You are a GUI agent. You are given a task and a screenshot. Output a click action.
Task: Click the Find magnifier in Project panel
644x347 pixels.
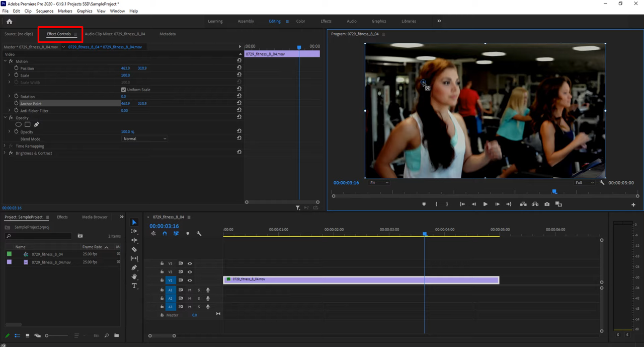106,335
